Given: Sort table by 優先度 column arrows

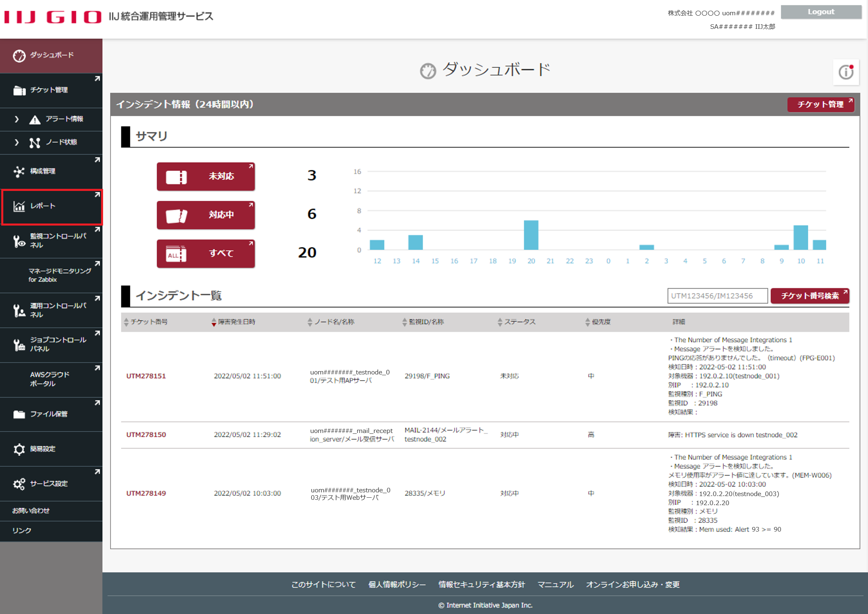Looking at the screenshot, I should [x=587, y=322].
